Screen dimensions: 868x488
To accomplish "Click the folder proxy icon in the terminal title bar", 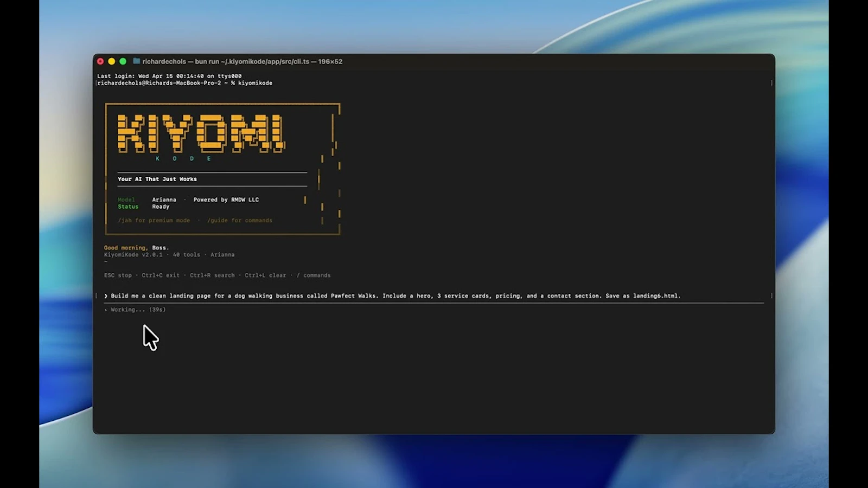I will [136, 61].
